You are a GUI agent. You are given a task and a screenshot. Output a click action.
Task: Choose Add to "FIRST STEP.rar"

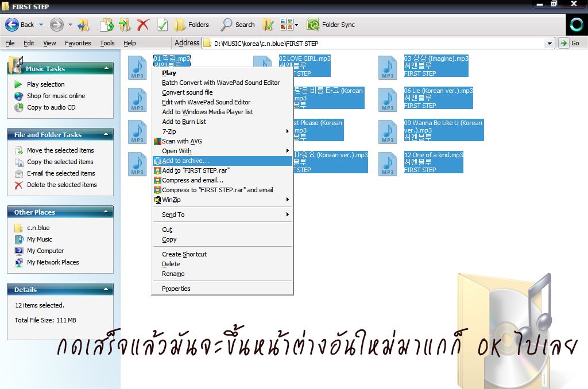point(222,170)
